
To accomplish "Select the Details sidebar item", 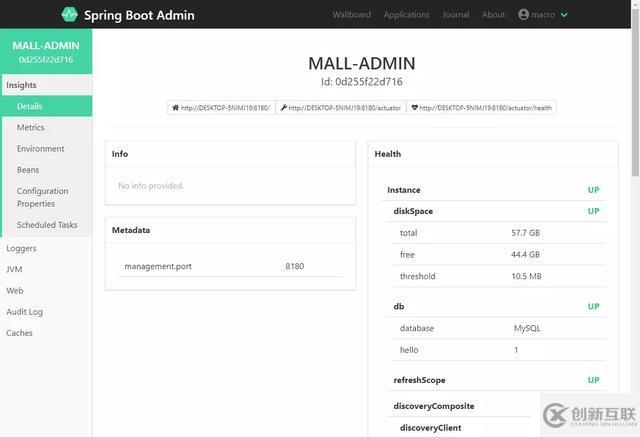I will pos(47,106).
